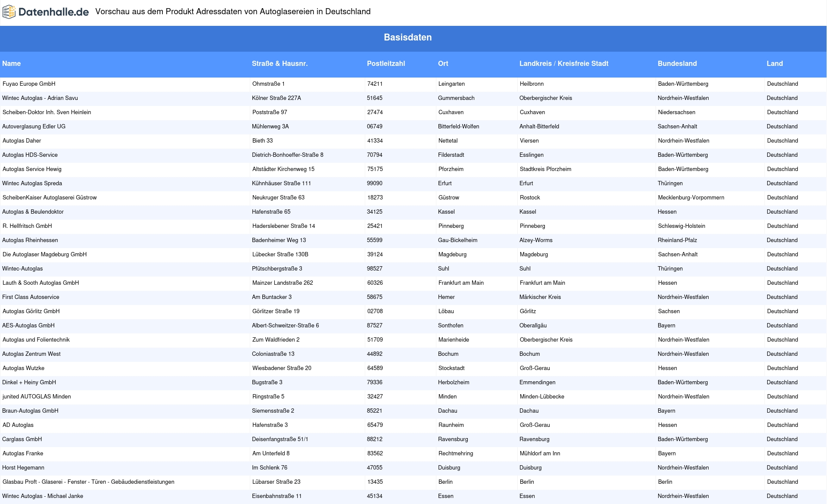
Task: Click address Ohmstraße 1
Action: click(x=268, y=84)
